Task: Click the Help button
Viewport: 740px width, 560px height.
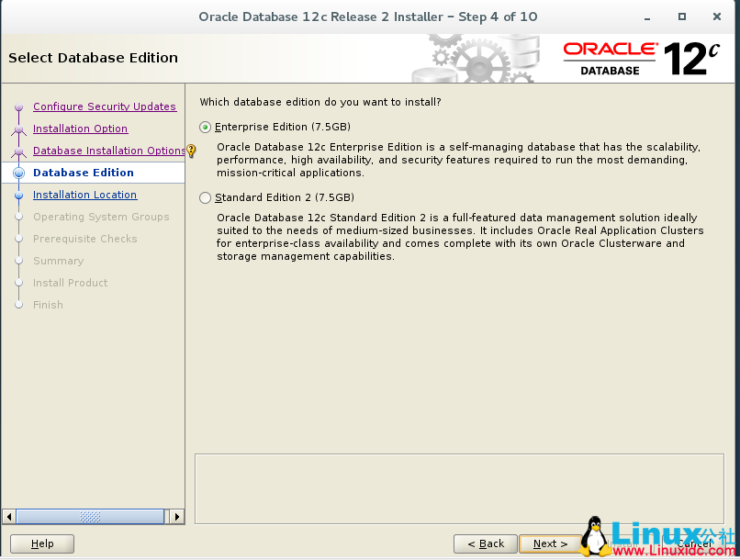Action: coord(41,543)
